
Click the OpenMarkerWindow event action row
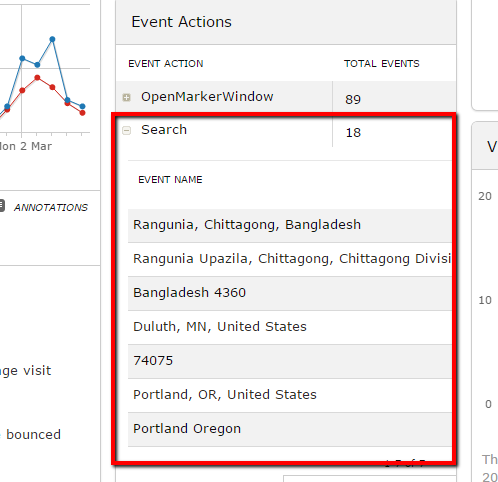pyautogui.click(x=286, y=97)
